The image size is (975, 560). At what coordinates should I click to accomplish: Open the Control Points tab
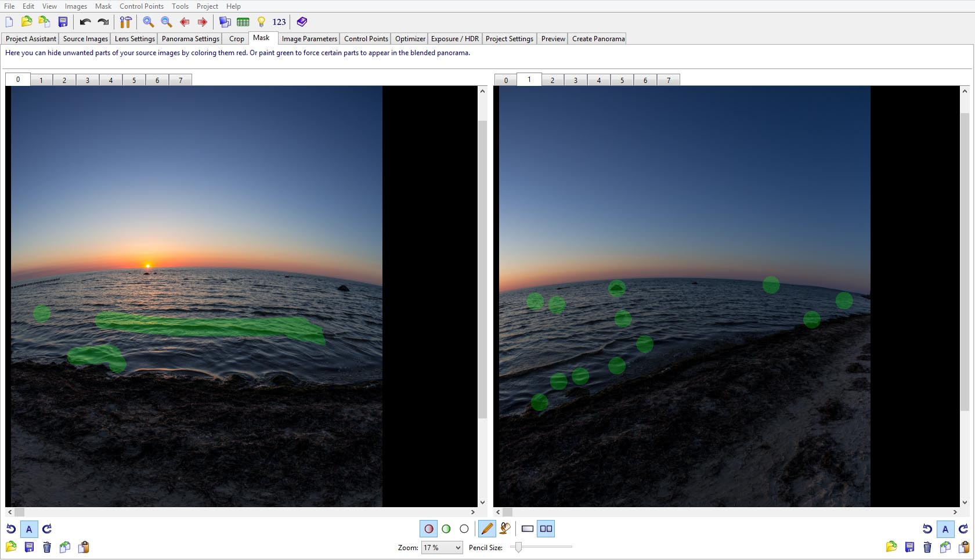tap(366, 39)
